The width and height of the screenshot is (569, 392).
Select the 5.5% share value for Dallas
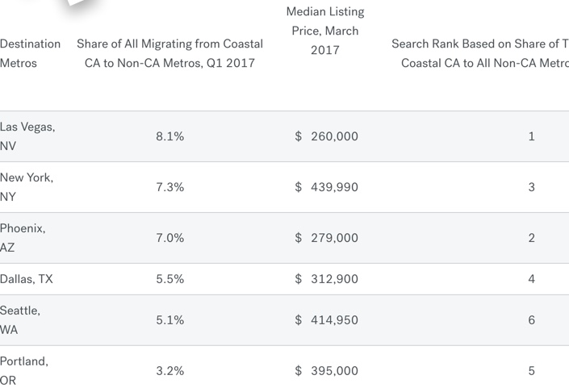pos(169,279)
